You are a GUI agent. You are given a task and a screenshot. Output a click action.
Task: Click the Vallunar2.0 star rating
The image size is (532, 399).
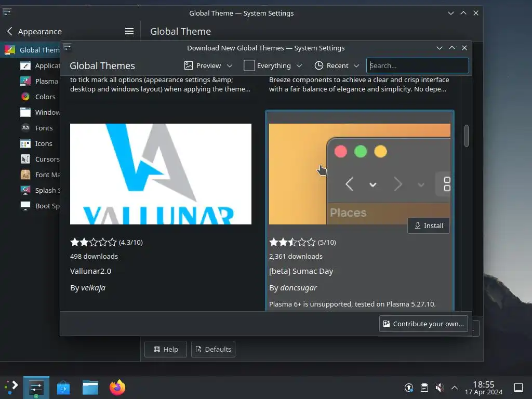(x=94, y=242)
